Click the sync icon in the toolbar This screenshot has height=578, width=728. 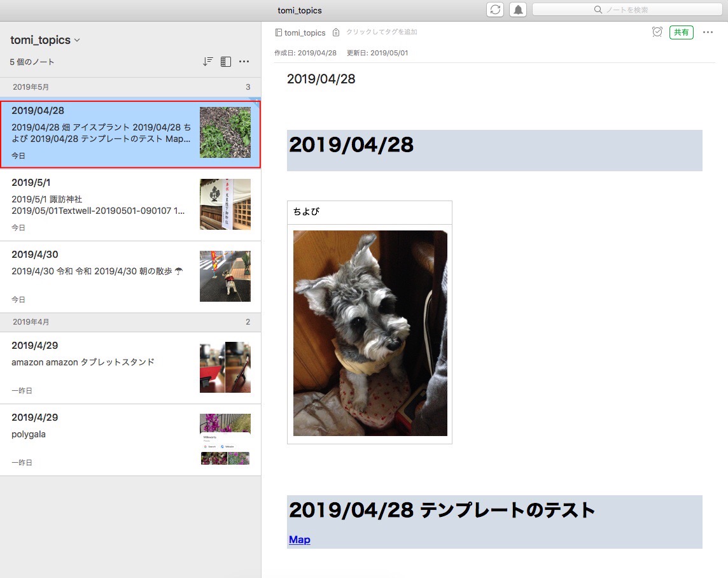(495, 10)
